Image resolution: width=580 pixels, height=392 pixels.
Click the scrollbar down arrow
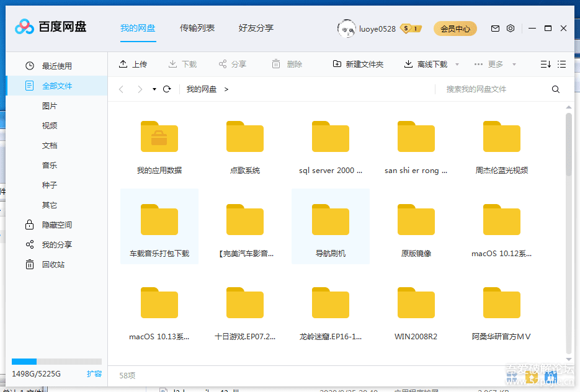click(x=569, y=359)
